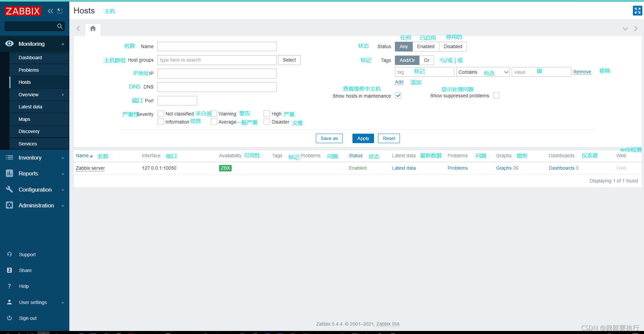Screen dimensions: 644x334
Task: Click the sidebar search magnifier icon
Action: pos(60,26)
